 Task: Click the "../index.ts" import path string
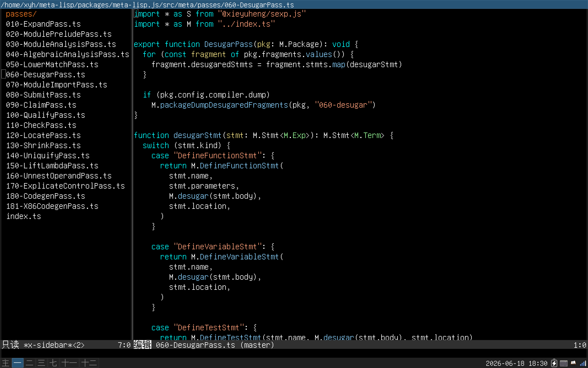click(246, 24)
